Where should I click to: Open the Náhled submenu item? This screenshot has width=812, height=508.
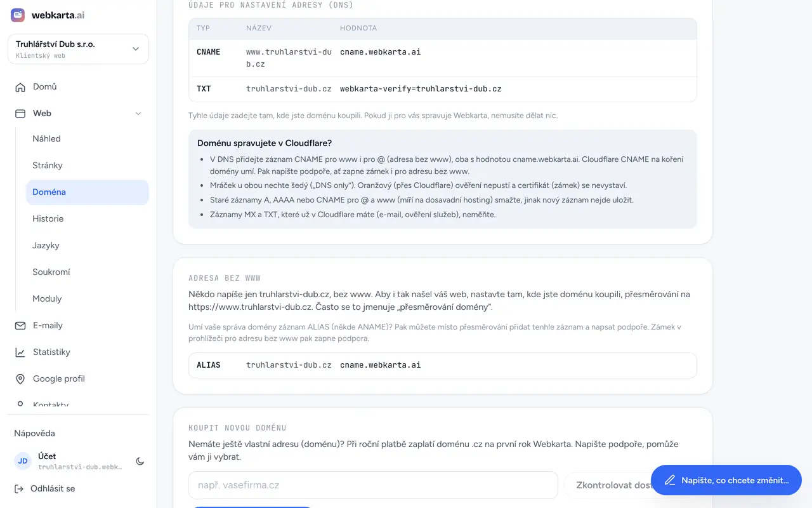click(x=87, y=138)
